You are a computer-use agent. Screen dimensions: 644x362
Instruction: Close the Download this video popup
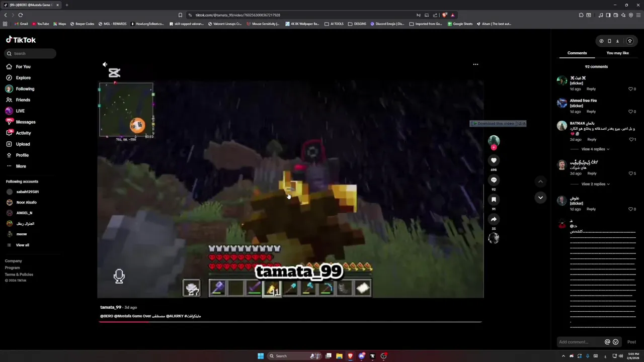(x=524, y=123)
